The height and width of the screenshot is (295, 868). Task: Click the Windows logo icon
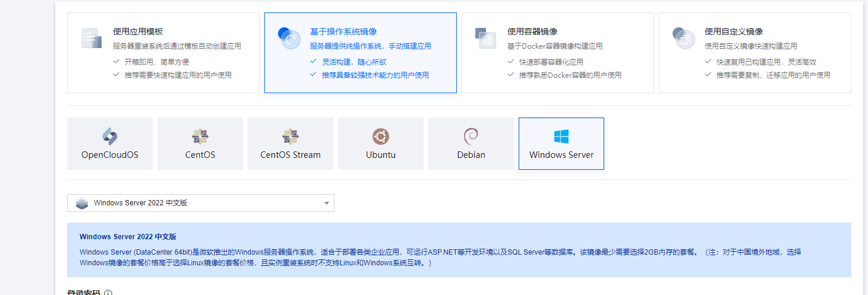click(x=561, y=137)
